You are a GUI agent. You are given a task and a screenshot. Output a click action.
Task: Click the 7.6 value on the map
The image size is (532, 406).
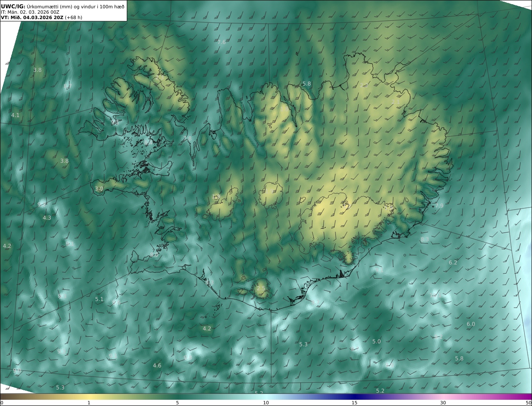point(222,42)
